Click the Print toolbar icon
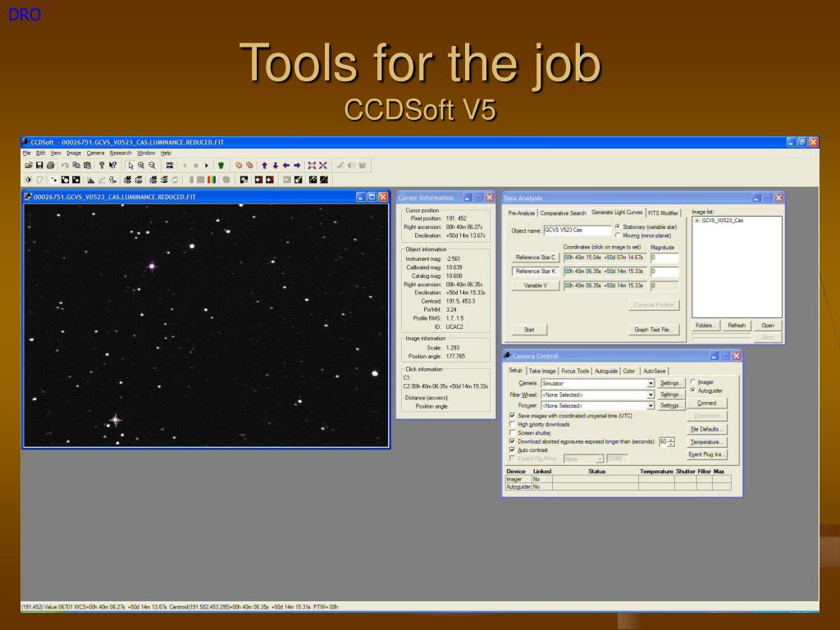Image resolution: width=840 pixels, height=630 pixels. point(50,166)
